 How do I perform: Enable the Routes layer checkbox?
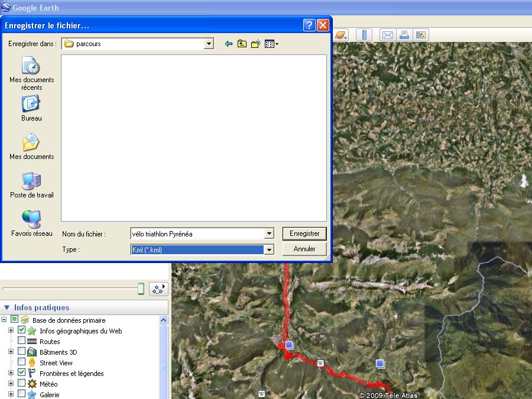[22, 341]
